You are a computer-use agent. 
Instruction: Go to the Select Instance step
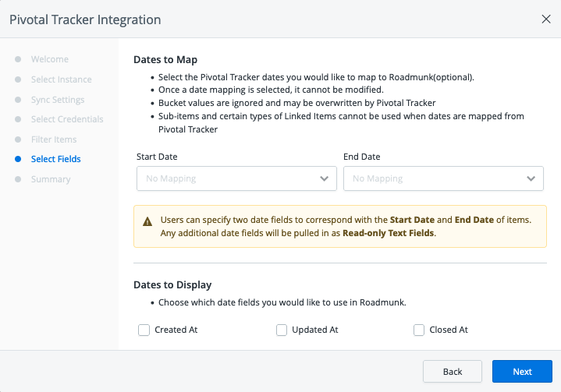click(x=61, y=79)
